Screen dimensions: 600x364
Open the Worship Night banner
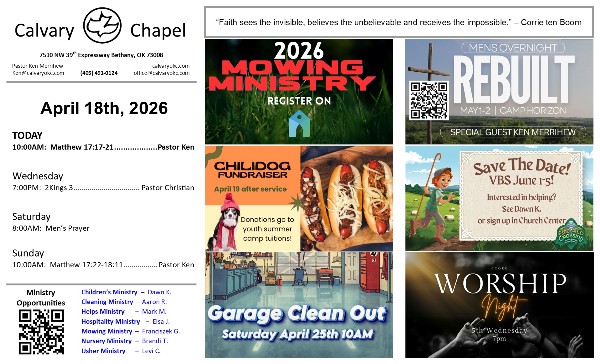click(499, 305)
